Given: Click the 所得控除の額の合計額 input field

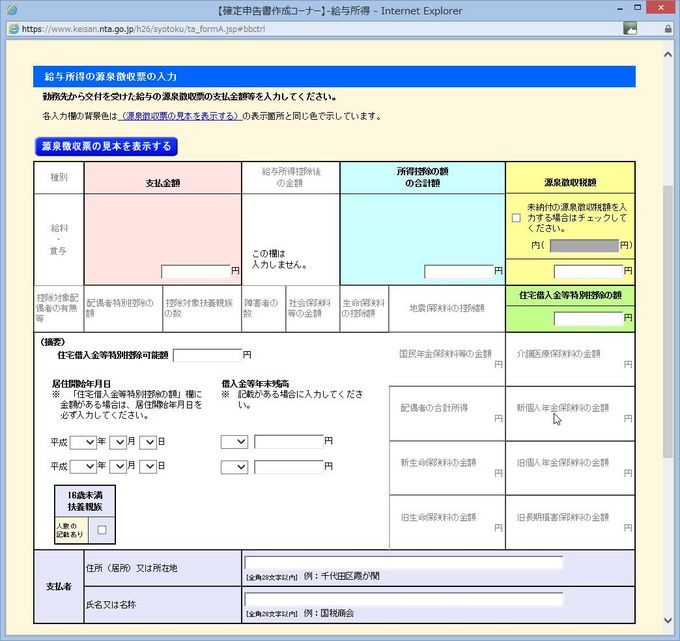Looking at the screenshot, I should coord(459,271).
